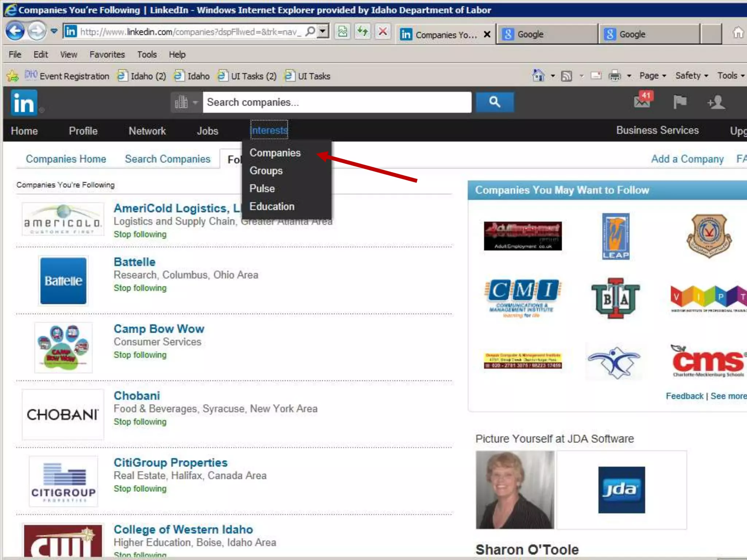Click the browser Back arrow button
Image resolution: width=747 pixels, height=560 pixels.
coord(15,31)
